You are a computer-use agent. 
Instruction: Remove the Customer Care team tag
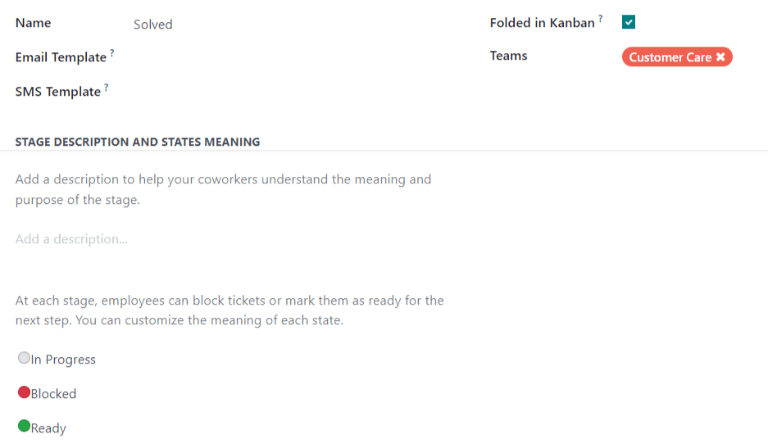pyautogui.click(x=720, y=58)
